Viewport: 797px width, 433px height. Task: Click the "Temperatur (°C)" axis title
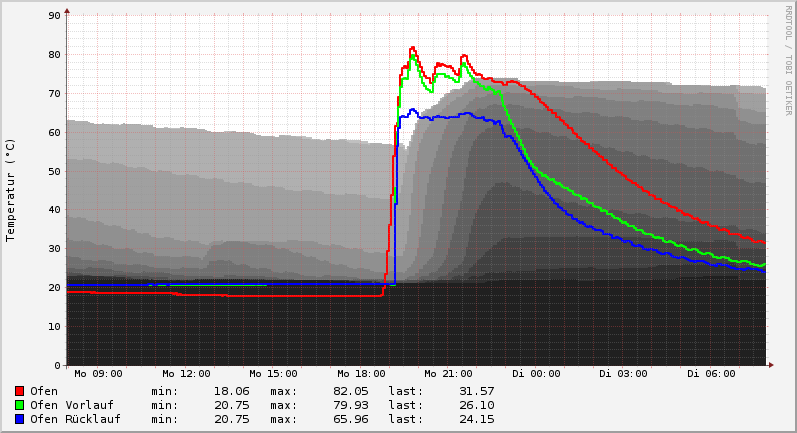(x=11, y=190)
